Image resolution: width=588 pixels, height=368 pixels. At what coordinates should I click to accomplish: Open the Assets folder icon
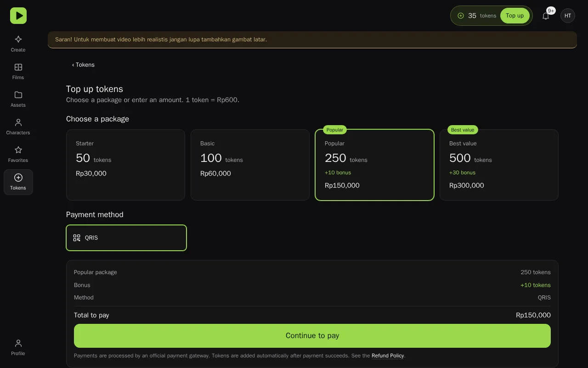point(18,95)
